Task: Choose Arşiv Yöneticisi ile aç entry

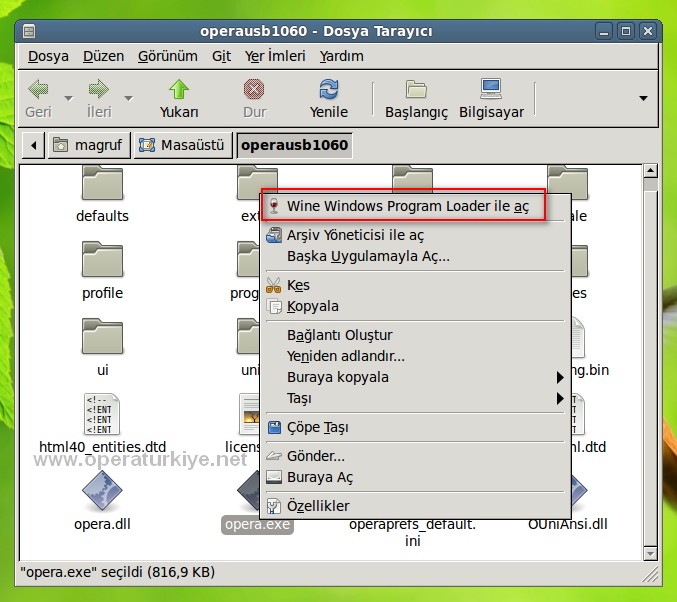Action: [x=414, y=235]
